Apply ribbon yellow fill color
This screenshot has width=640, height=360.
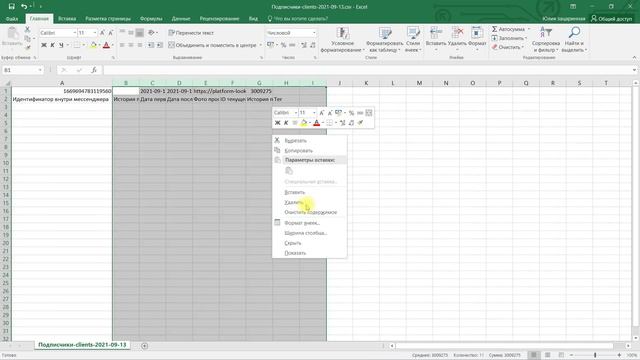[x=93, y=45]
